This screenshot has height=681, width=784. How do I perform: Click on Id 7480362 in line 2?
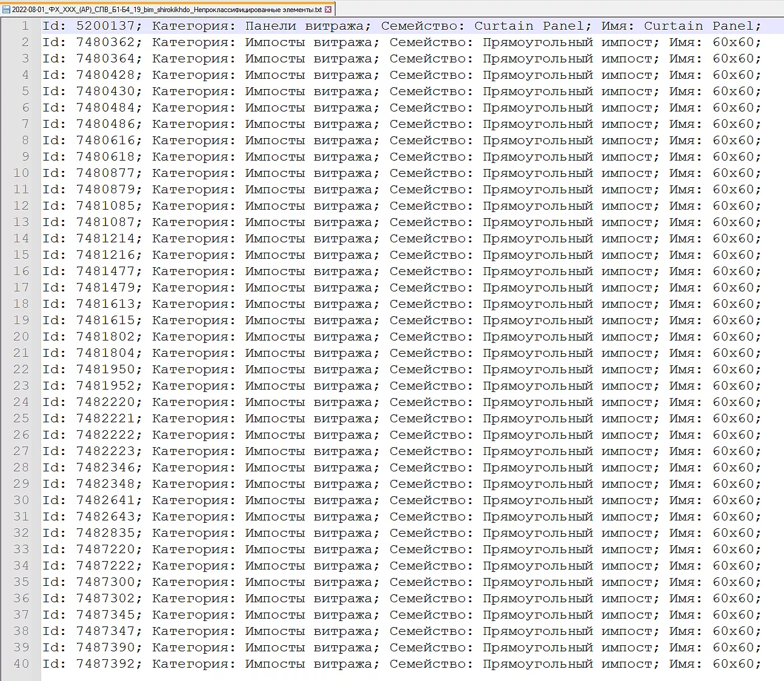(x=105, y=42)
